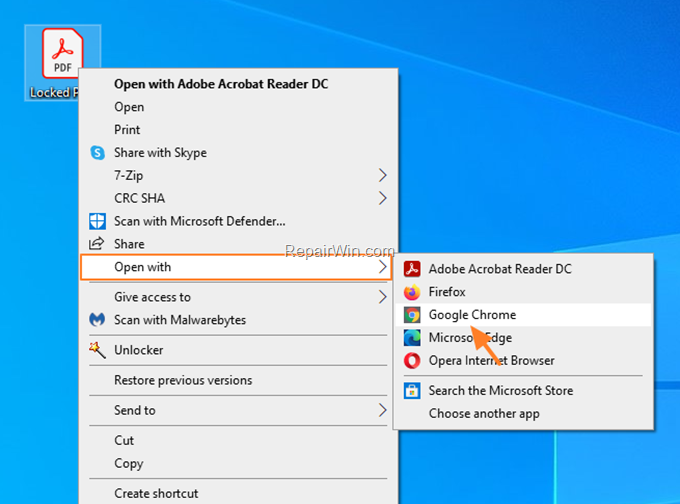Click the Skype icon beside Share with Skype
Screen dimensions: 680x504
coord(97,153)
